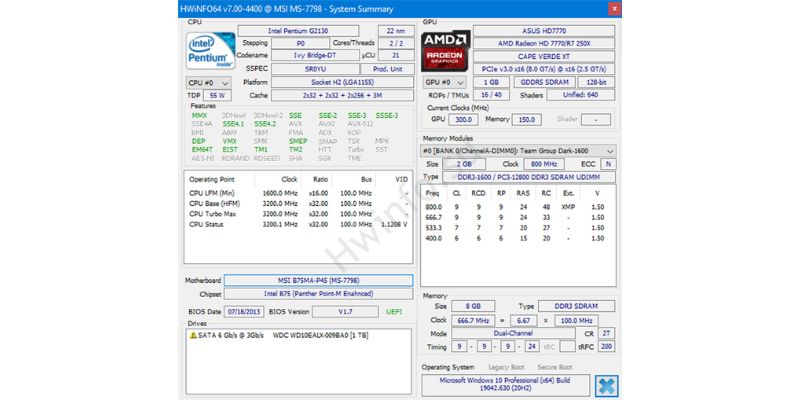This screenshot has width=800, height=400.
Task: Click the Ivy Bridge-DT codename field
Action: coord(315,55)
